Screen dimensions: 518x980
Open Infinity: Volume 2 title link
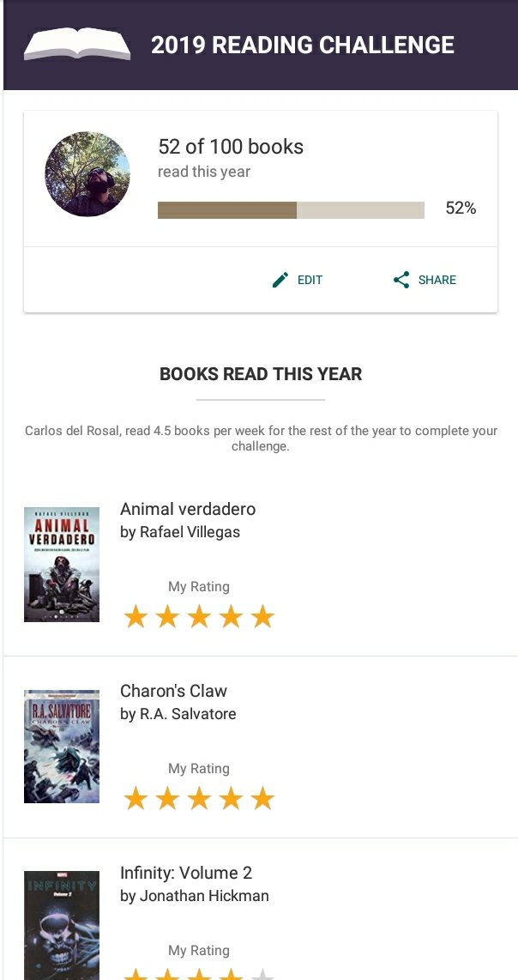(x=186, y=873)
